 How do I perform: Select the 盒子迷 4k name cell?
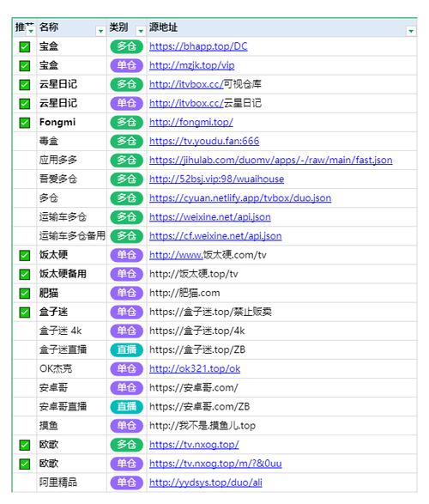(x=71, y=331)
